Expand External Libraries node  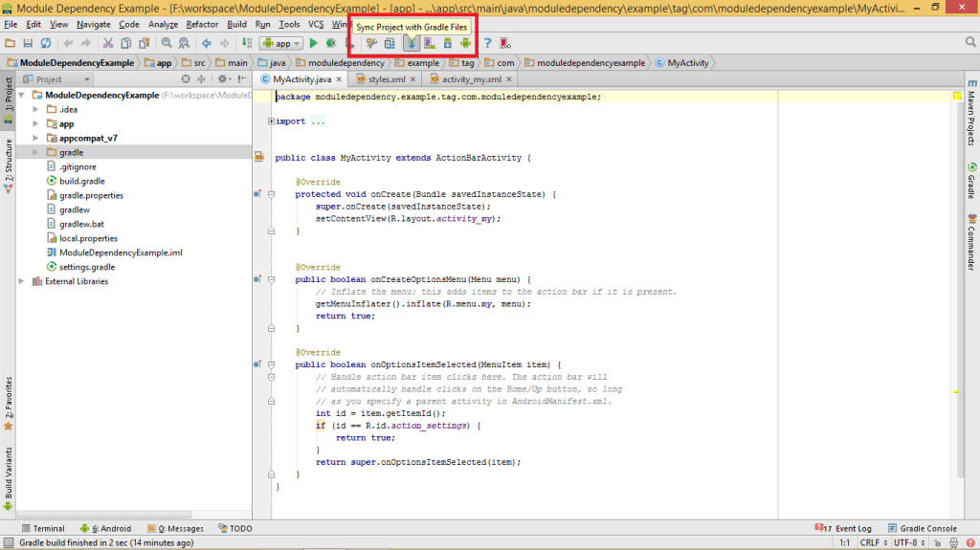22,281
